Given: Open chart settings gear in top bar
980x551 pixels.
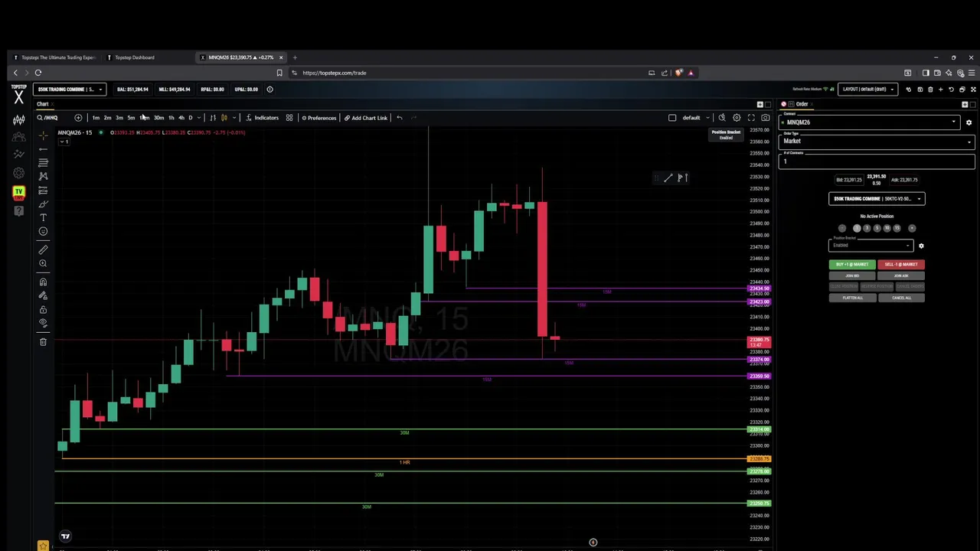Looking at the screenshot, I should coord(737,118).
